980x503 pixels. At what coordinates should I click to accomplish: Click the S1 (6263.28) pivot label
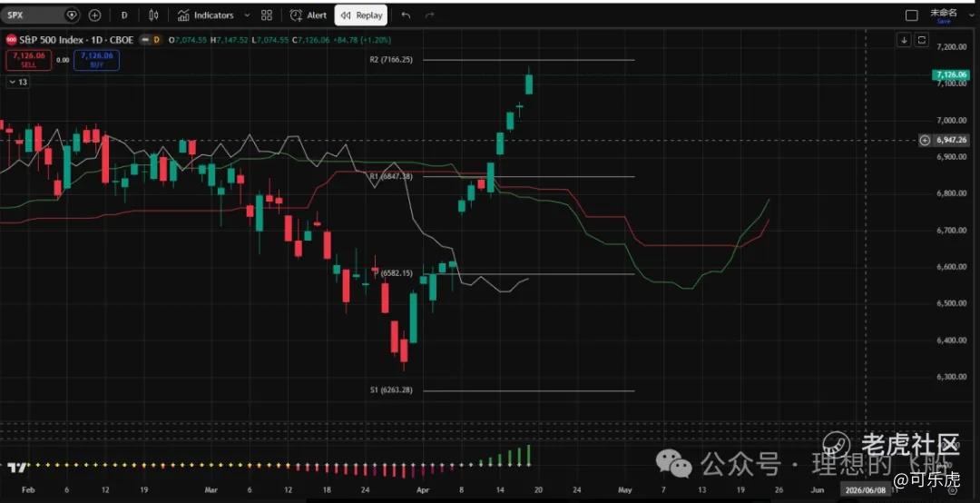point(391,390)
